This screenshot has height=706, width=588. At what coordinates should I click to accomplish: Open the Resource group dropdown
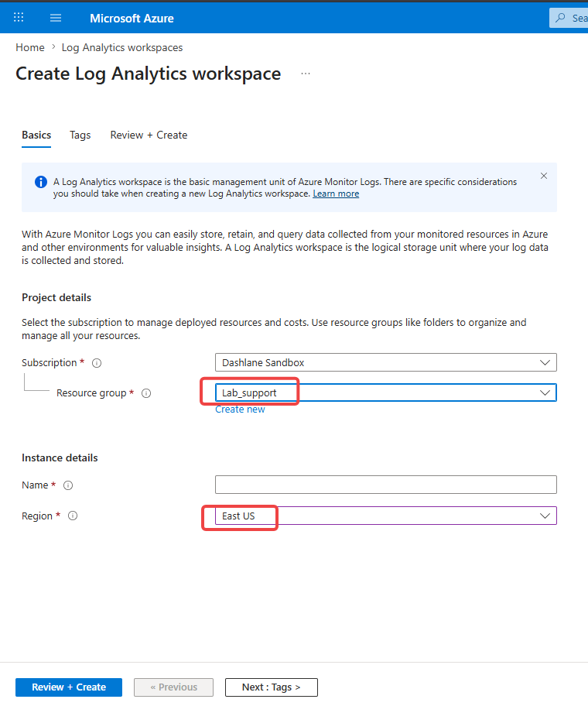385,392
